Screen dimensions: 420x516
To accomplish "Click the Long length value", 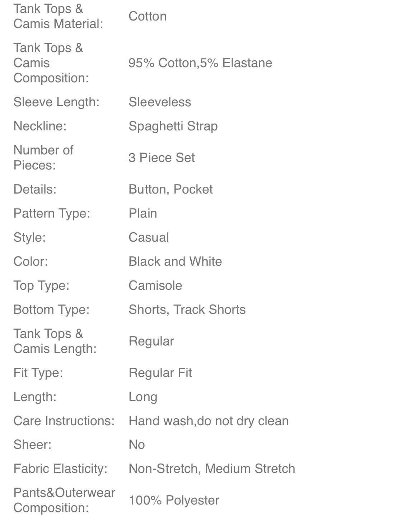I will (x=143, y=397).
